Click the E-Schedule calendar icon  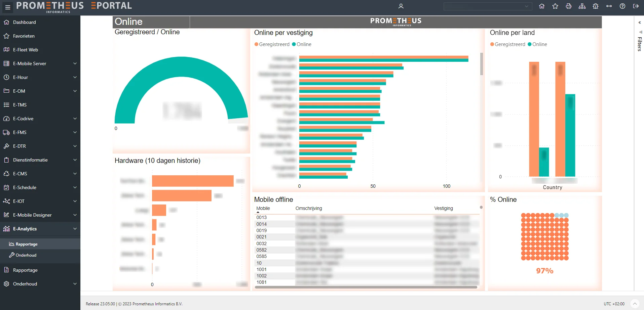point(6,187)
